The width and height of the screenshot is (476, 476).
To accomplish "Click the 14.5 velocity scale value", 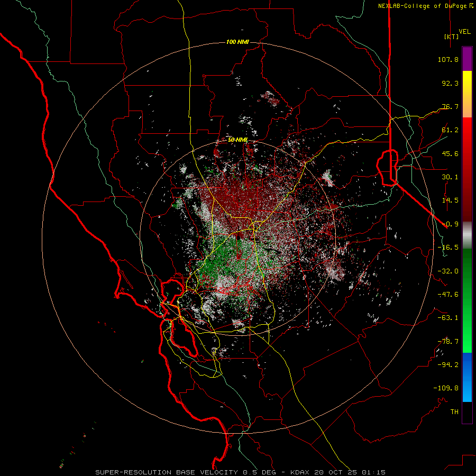I will pos(450,200).
